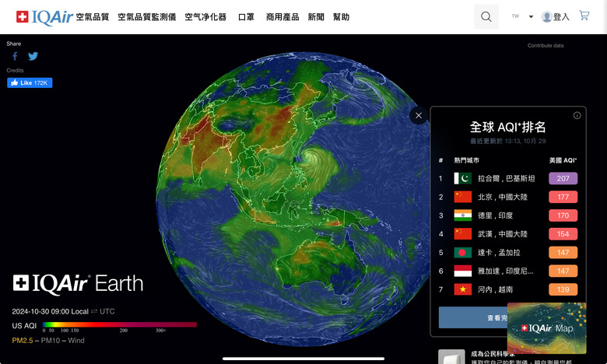The height and width of the screenshot is (364, 607).
Task: Select PM10 layer
Action: click(x=51, y=341)
